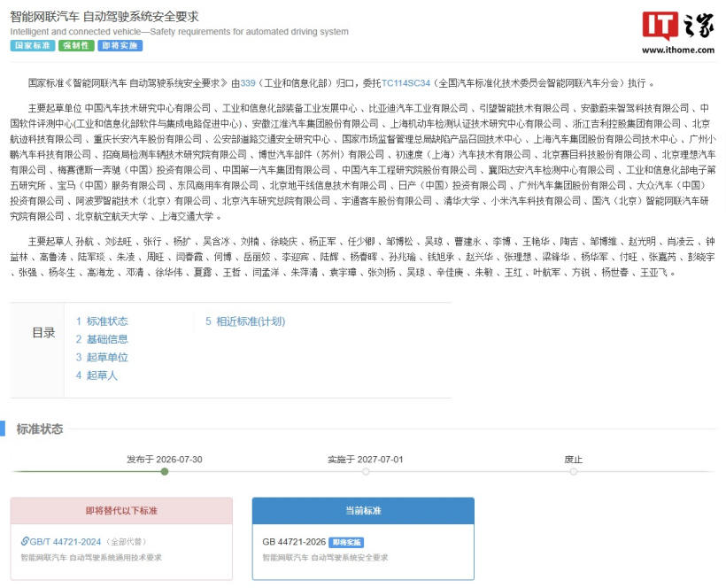This screenshot has height=588, width=726.
Task: Click the 即将替代以下标准 card header
Action: (x=121, y=511)
